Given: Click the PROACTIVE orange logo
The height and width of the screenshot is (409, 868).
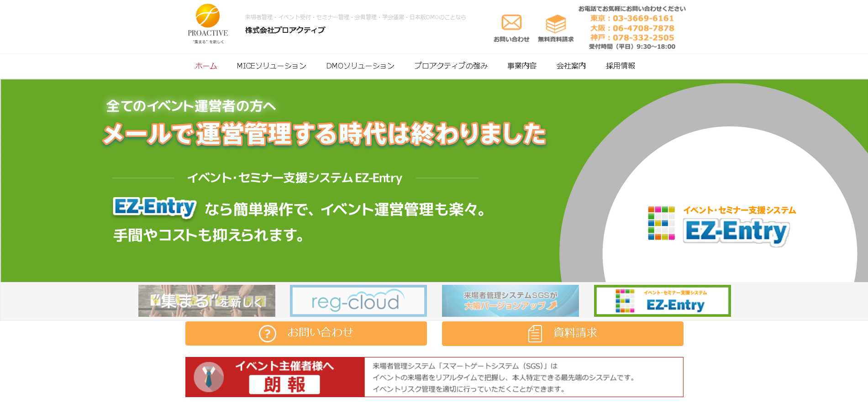Looking at the screenshot, I should click(x=208, y=24).
